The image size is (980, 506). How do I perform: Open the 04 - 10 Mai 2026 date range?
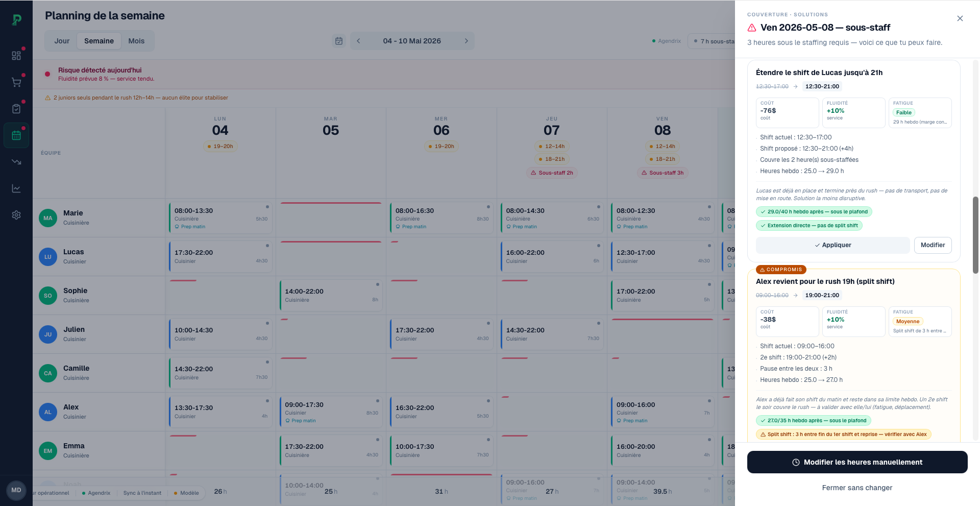412,41
